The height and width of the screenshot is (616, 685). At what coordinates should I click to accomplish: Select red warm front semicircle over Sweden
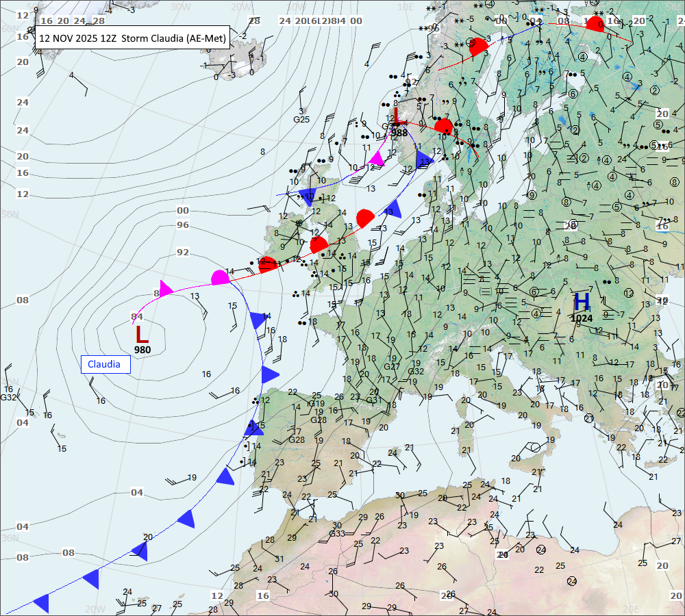444,127
